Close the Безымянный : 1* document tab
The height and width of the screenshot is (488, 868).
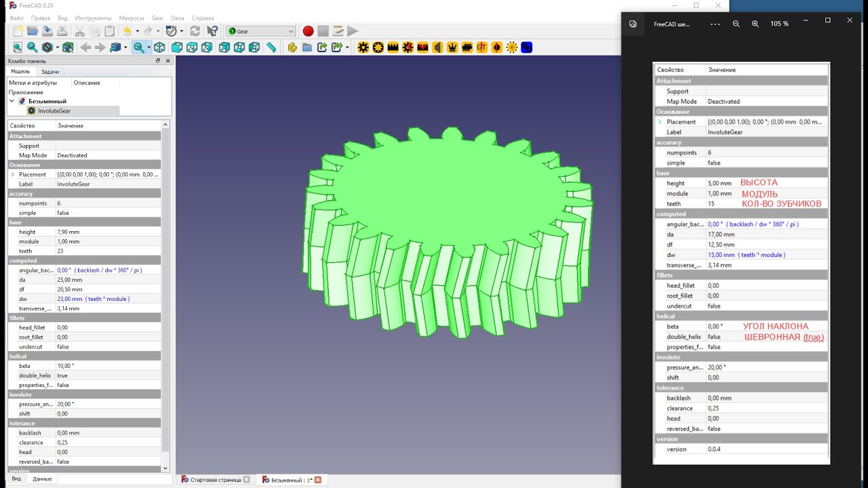click(x=317, y=480)
